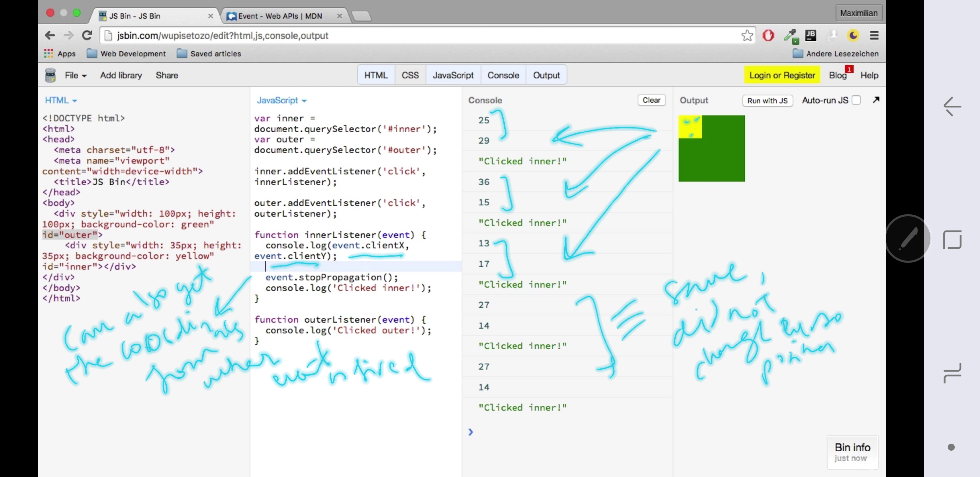Click the console input prompt arrow
This screenshot has width=980, height=477.
470,432
